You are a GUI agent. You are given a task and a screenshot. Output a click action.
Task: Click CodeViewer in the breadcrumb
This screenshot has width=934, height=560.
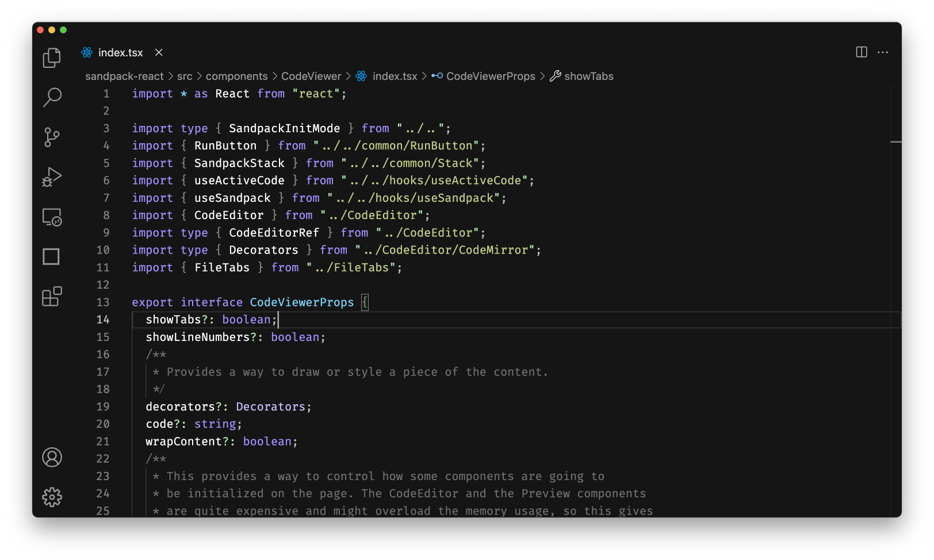[x=311, y=76]
